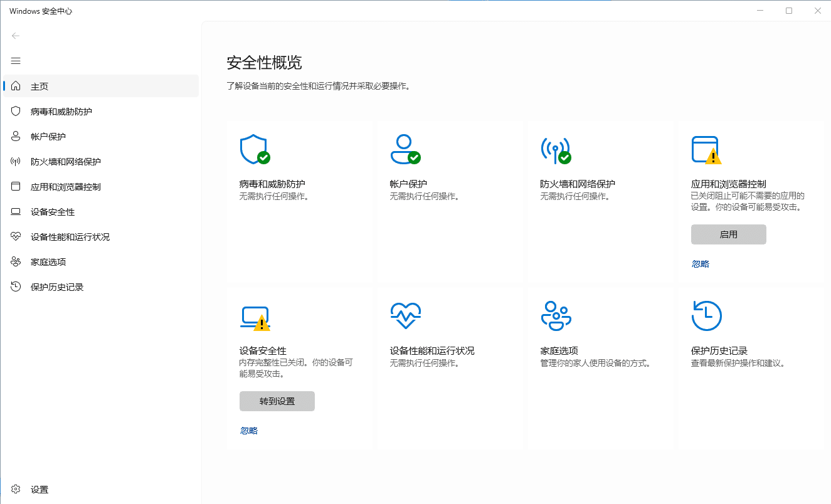
Task: Click the 防火墙和网络保护 card title
Action: 578,184
